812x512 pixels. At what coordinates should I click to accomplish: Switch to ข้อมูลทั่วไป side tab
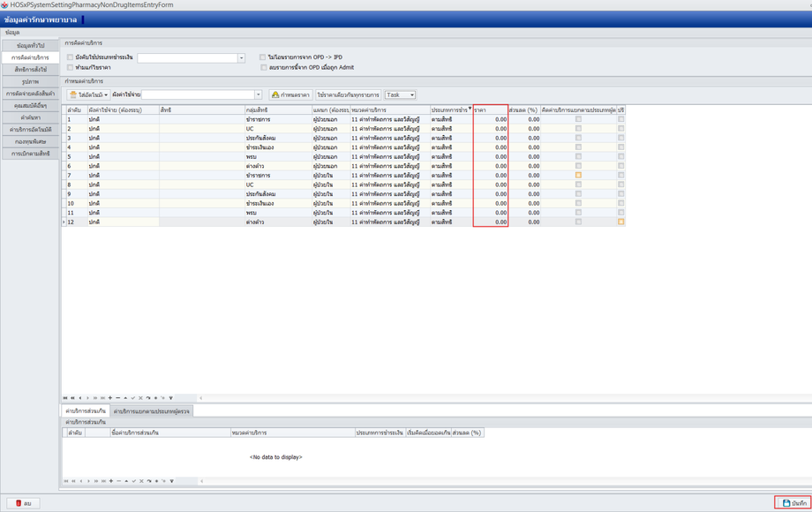click(31, 46)
